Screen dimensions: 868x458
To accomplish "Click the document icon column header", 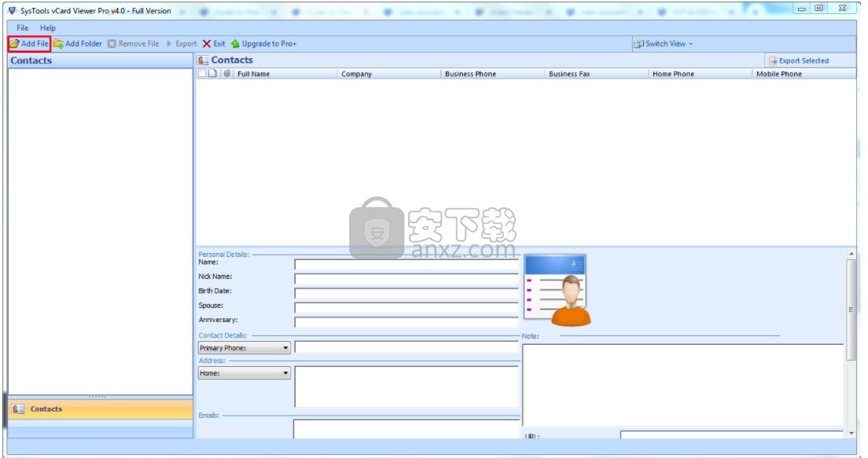I will click(x=212, y=74).
